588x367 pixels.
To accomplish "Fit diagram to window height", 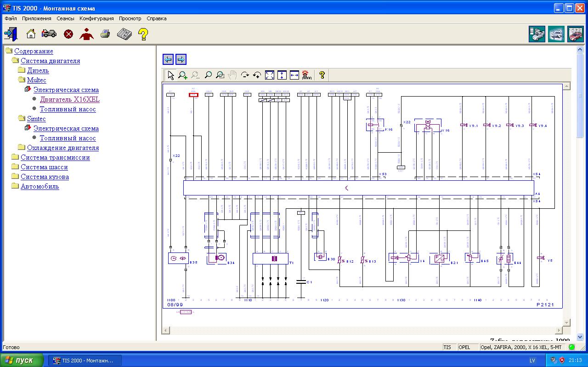I will (282, 75).
